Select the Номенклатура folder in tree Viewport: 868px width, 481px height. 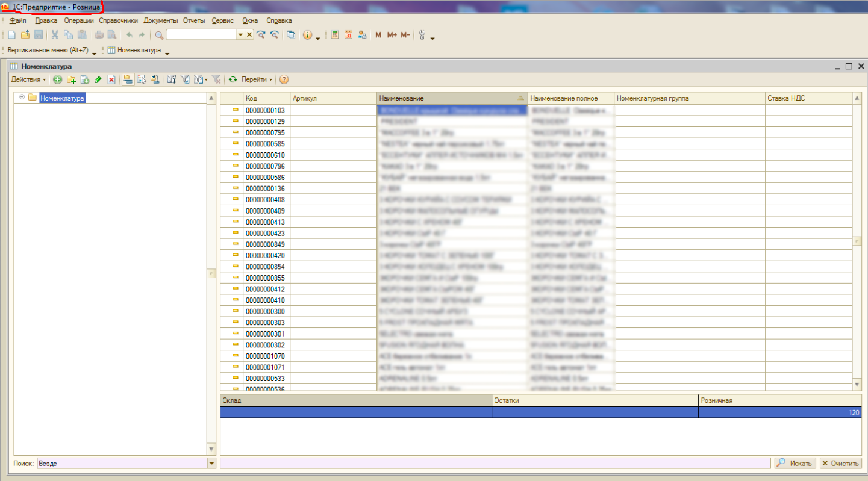(63, 98)
